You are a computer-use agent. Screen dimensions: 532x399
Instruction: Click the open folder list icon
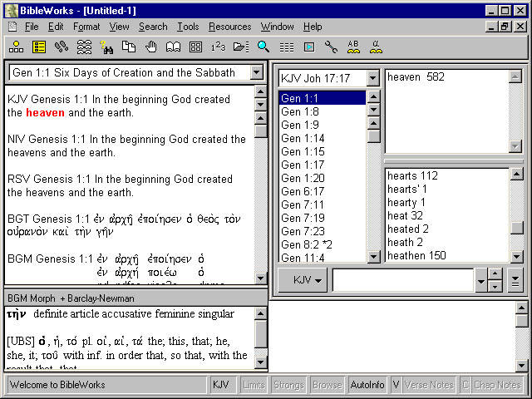(x=240, y=47)
